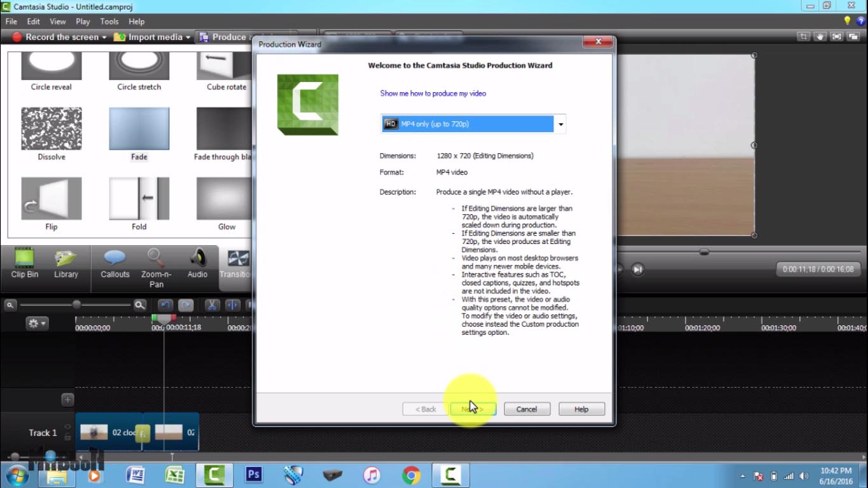Open the Import media dropdown arrow

(x=188, y=37)
